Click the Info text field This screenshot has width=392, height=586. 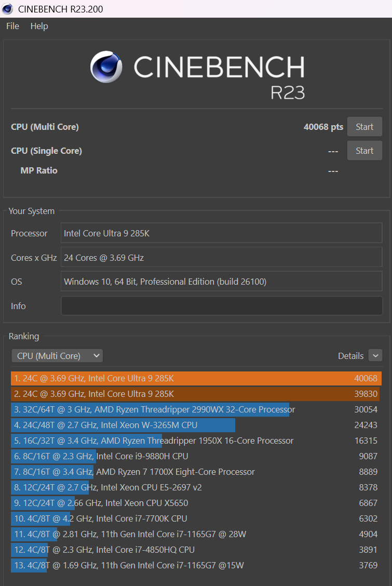coord(222,306)
